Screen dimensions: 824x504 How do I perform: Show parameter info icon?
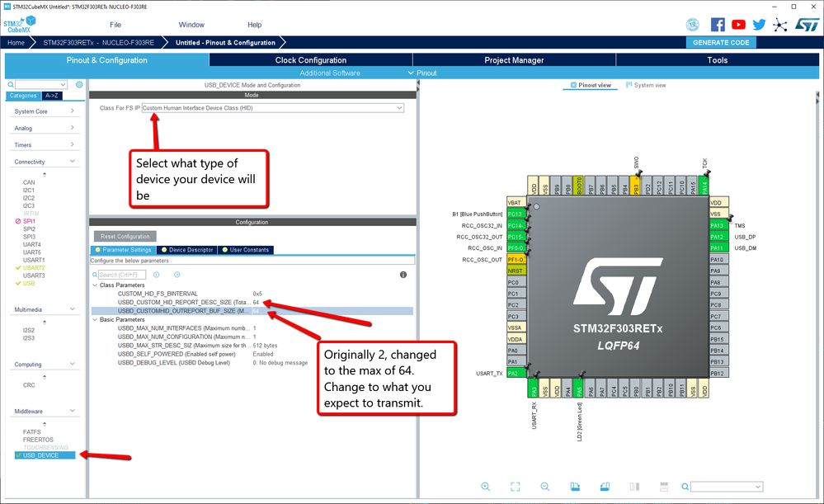pyautogui.click(x=403, y=275)
